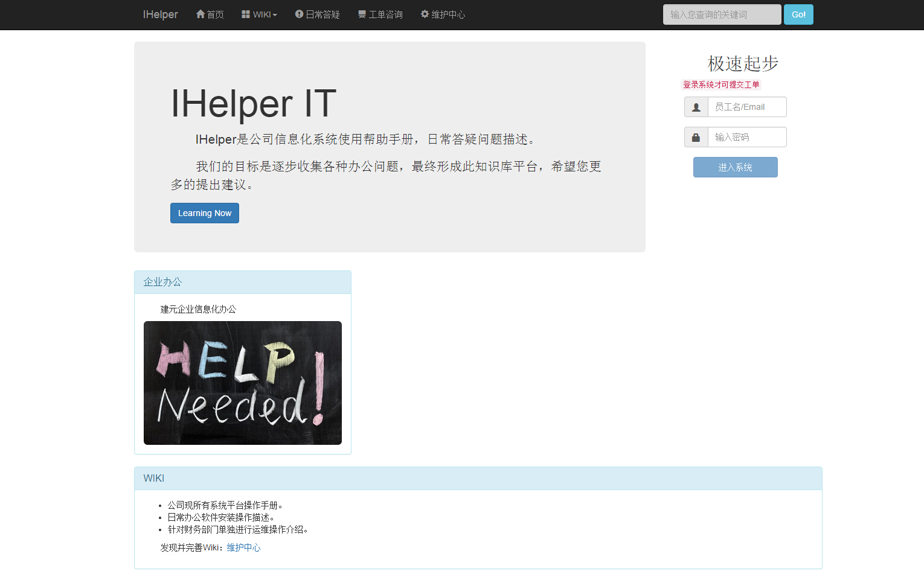Focus the keyword search input box
The image size is (924, 577).
722,14
